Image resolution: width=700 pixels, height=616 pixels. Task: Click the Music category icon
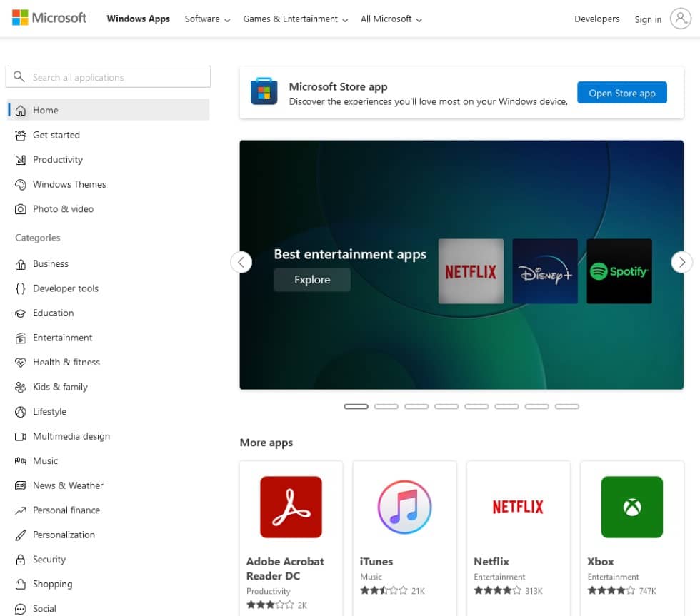coord(21,461)
